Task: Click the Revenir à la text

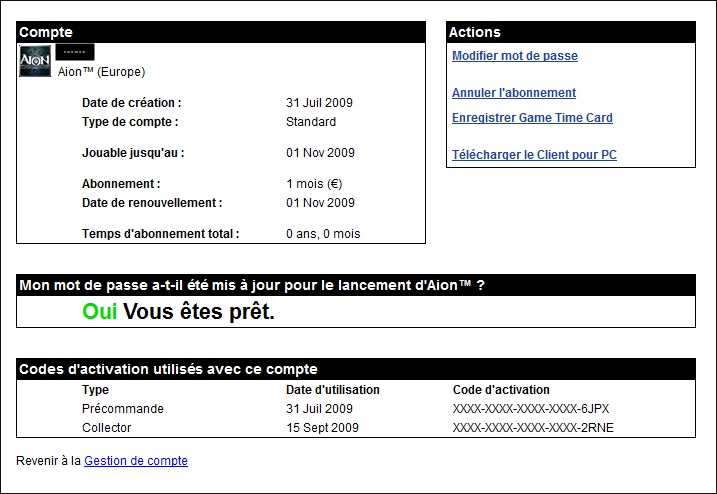Action: pyautogui.click(x=48, y=461)
